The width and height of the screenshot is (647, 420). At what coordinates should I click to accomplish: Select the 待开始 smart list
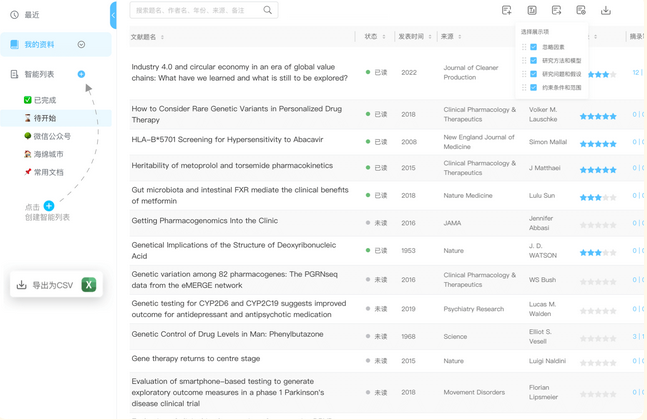pos(45,118)
